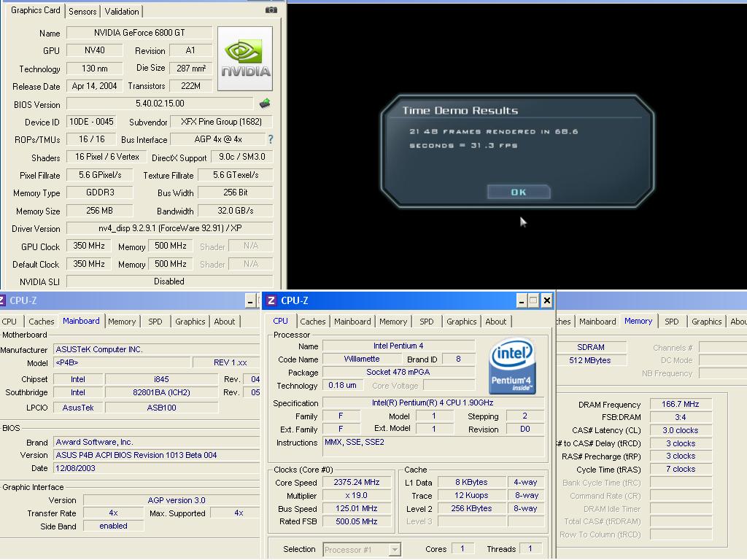This screenshot has height=560, width=747.
Task: Open Memory tab in left CPU-Z window
Action: [122, 322]
